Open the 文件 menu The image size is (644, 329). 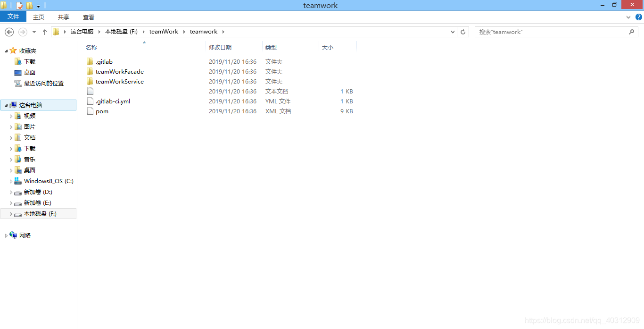[13, 17]
